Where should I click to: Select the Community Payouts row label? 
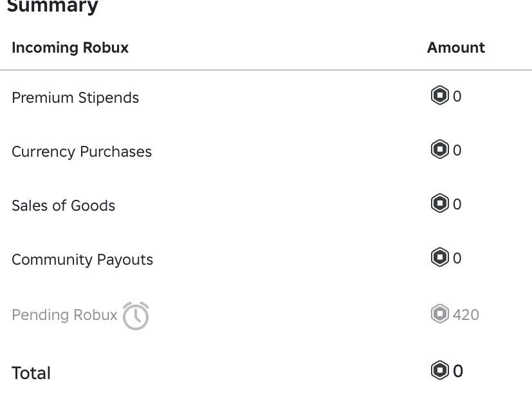[x=82, y=260]
